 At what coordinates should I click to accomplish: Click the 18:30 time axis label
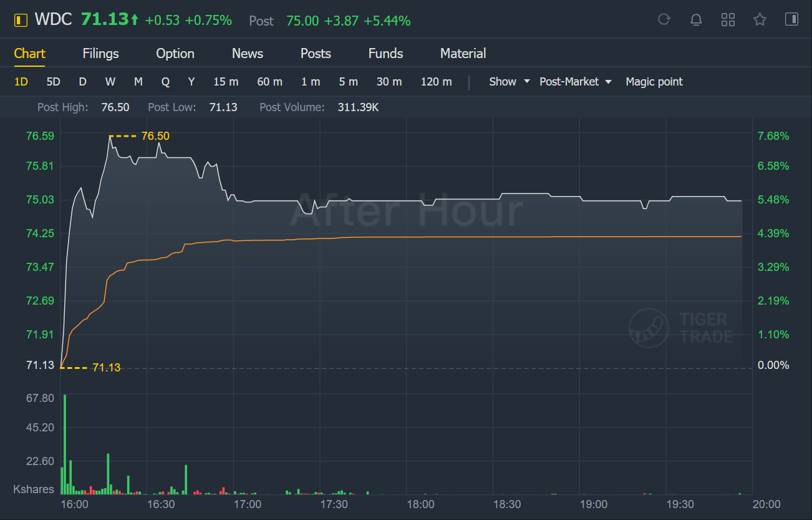pyautogui.click(x=507, y=504)
